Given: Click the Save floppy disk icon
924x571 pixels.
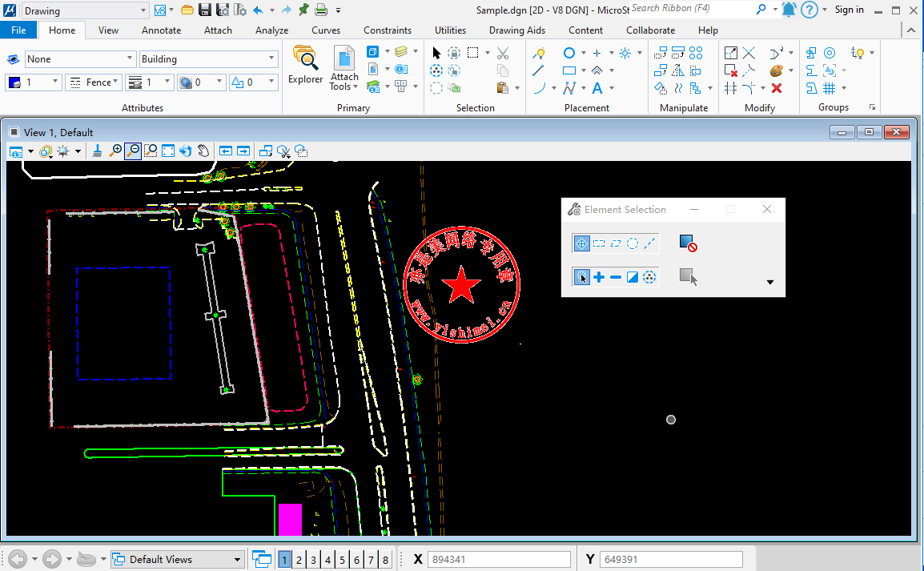Looking at the screenshot, I should click(x=204, y=10).
